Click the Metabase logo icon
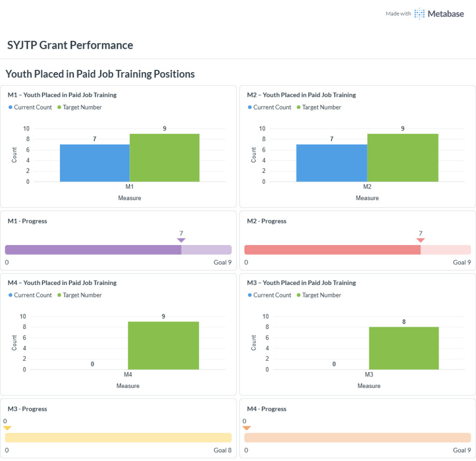476x461 pixels. point(419,14)
